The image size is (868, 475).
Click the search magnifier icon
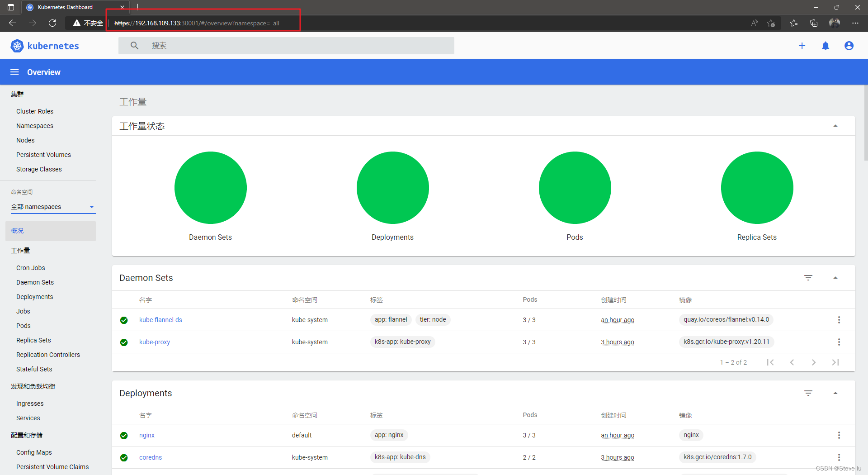pos(134,46)
